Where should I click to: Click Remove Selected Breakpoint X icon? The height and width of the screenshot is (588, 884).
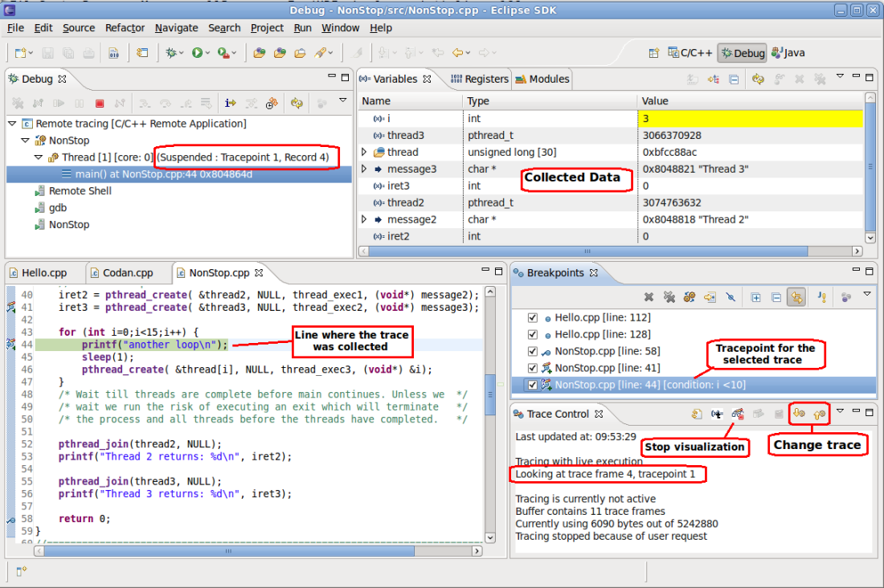649,297
